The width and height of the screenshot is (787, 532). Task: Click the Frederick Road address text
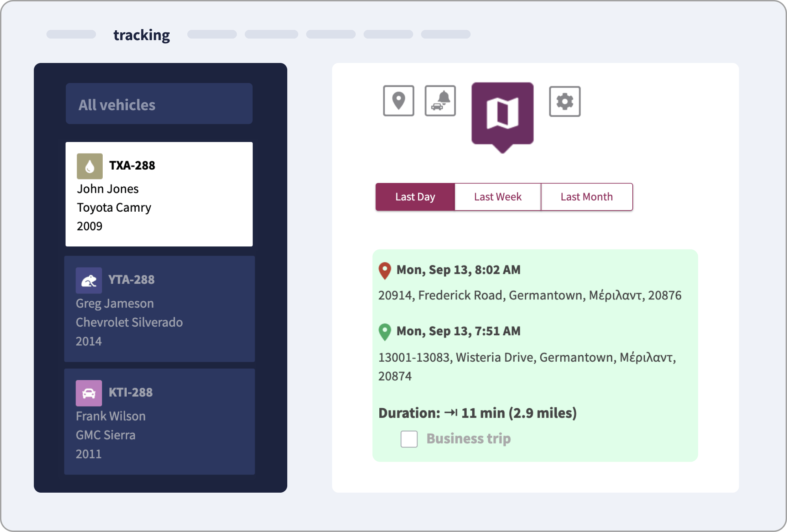point(529,296)
